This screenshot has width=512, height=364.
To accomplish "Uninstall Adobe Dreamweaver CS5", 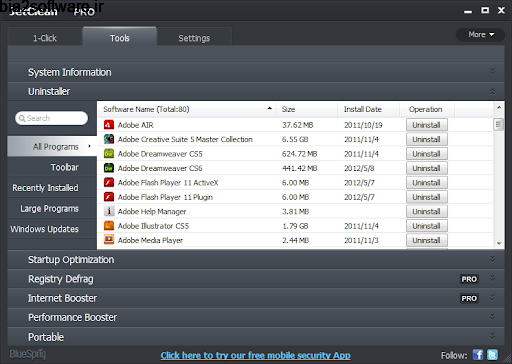I will [x=427, y=154].
